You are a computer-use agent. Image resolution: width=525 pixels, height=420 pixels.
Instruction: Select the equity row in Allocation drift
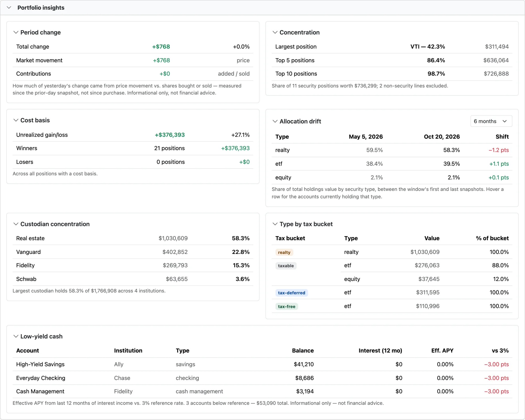[x=392, y=178]
